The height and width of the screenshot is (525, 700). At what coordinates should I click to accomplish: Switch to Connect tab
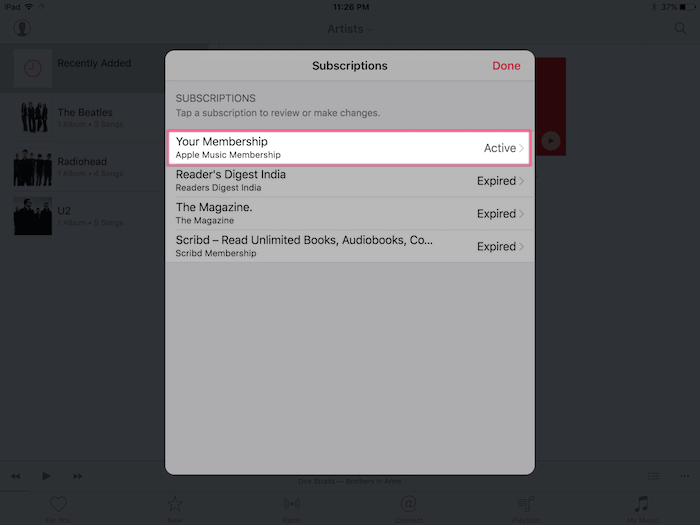408,509
